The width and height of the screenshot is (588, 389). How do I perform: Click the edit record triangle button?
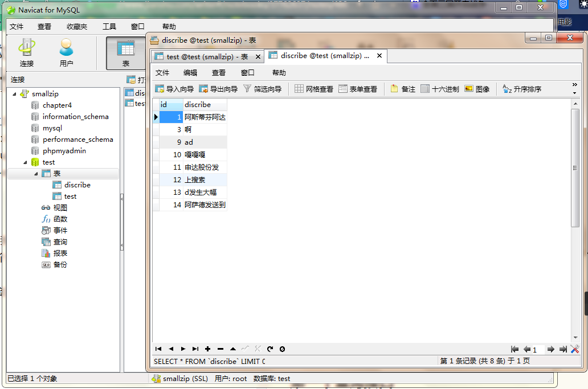tap(233, 349)
